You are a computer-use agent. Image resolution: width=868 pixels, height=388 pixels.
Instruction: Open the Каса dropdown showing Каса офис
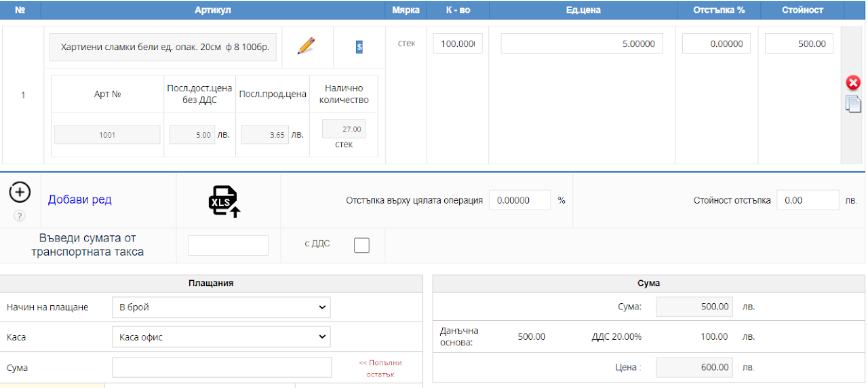pos(222,336)
